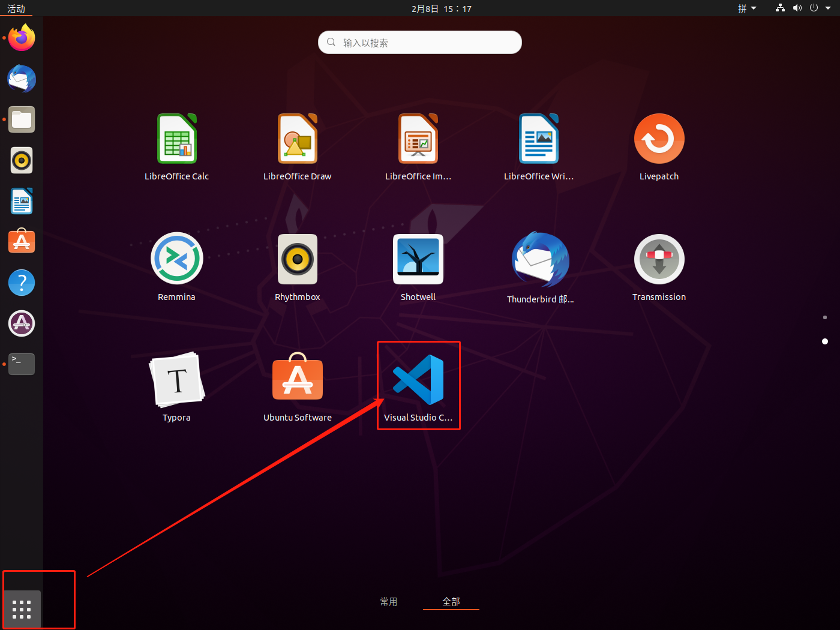This screenshot has width=840, height=630.
Task: Click the power icon in top bar
Action: pyautogui.click(x=814, y=8)
